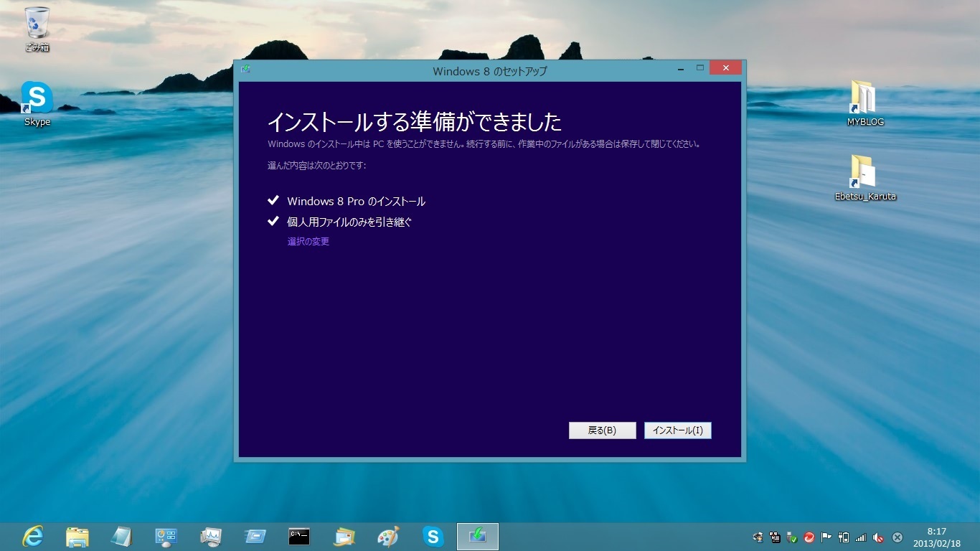980x551 pixels.
Task: Select the MYBLOG folder shortcut on desktop
Action: (x=865, y=104)
